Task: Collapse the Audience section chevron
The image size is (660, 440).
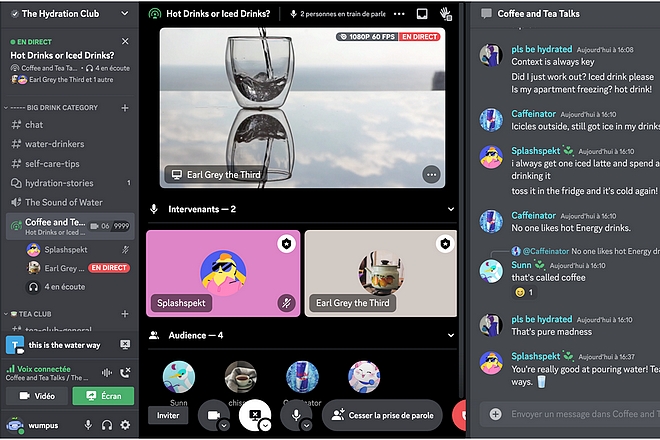Action: [154, 335]
